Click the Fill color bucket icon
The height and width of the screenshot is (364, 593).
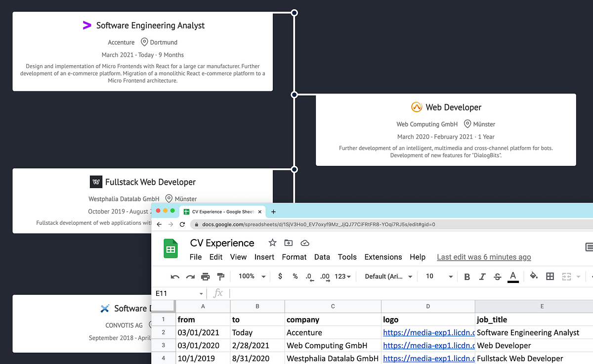pos(533,277)
